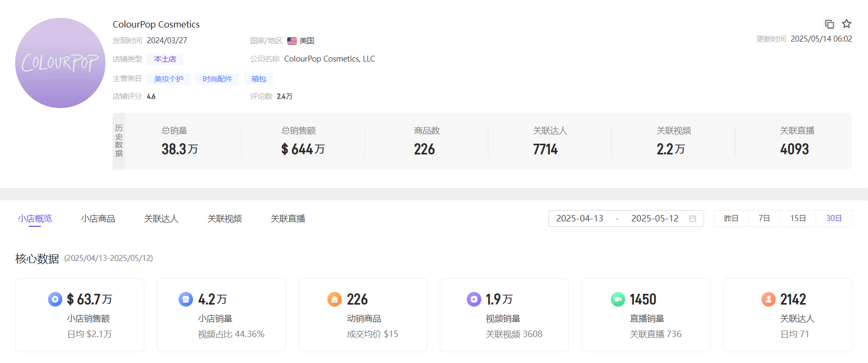
Task: Click the 小店销量 blue icon
Action: 185,299
